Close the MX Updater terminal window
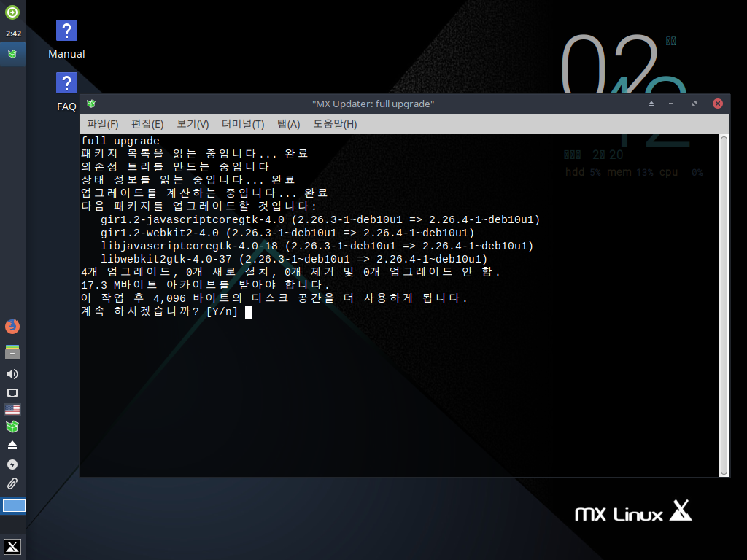 (718, 104)
